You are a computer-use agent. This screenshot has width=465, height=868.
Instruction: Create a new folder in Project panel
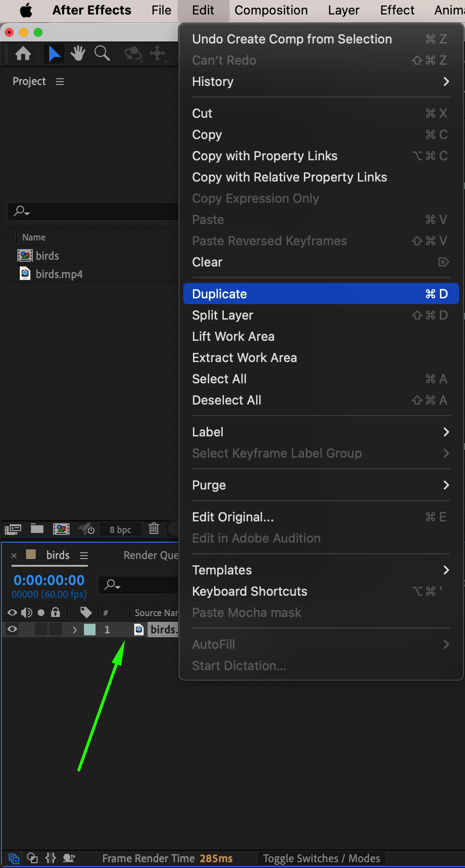[37, 529]
